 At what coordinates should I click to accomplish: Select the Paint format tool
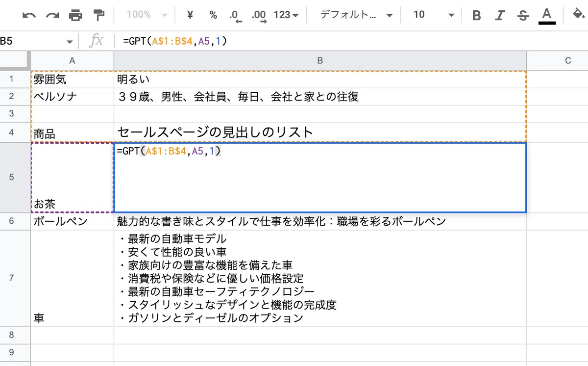(99, 15)
